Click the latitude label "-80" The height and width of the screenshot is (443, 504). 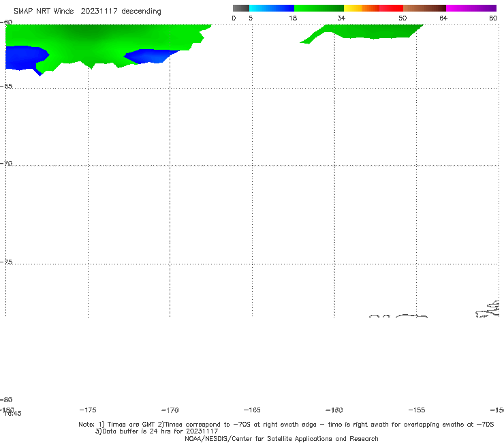click(x=6, y=399)
